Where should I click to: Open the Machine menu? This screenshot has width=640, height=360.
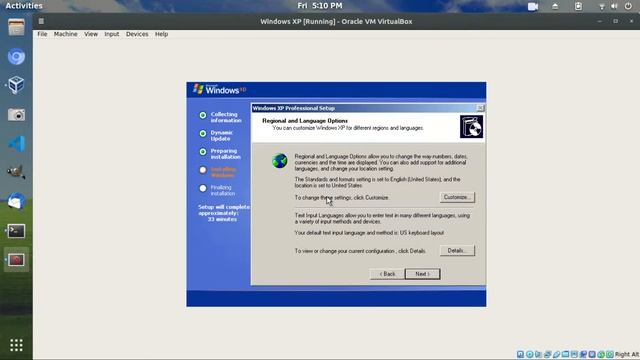click(x=65, y=34)
